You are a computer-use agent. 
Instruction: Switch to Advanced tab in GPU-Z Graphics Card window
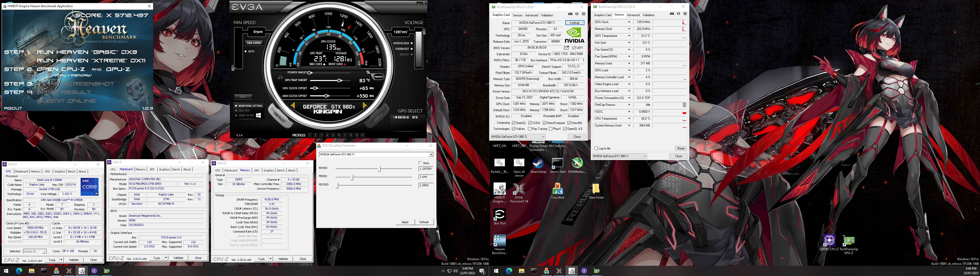(531, 15)
